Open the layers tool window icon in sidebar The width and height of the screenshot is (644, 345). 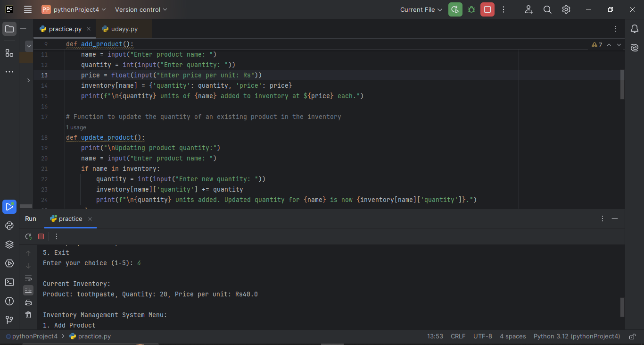[9, 244]
